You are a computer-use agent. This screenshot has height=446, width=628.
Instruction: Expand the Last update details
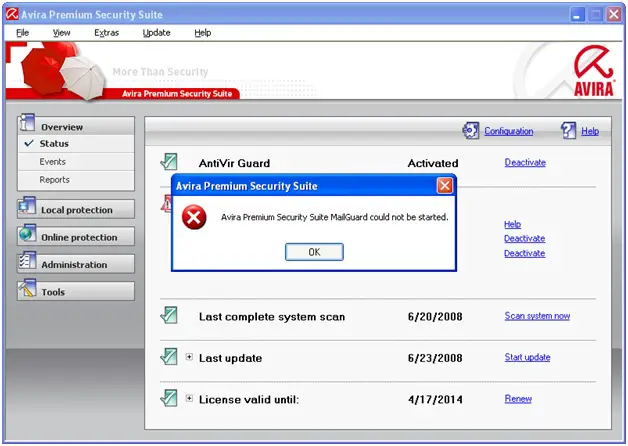[x=189, y=357]
